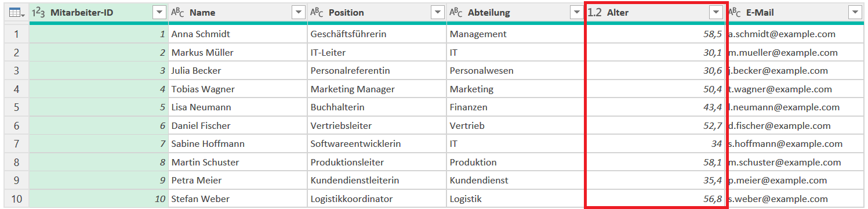
Task: Click the whole number type icon for Mitarbeiter-ID
Action: point(38,12)
